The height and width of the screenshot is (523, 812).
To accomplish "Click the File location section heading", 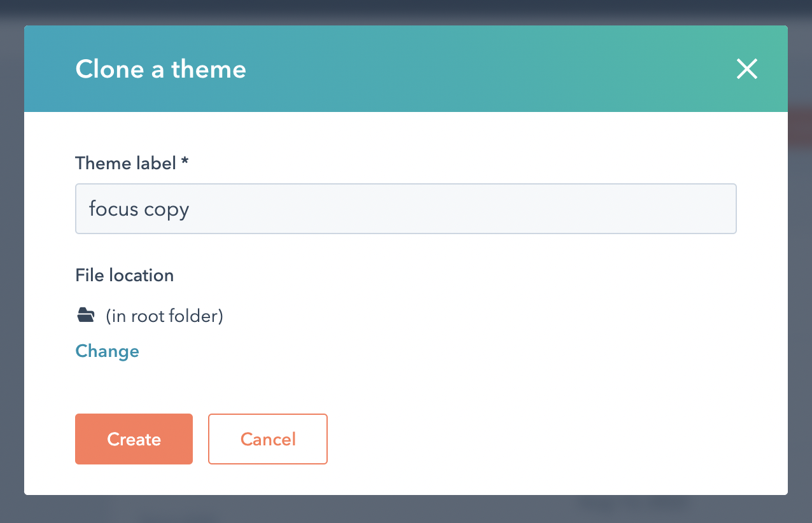I will tap(124, 275).
